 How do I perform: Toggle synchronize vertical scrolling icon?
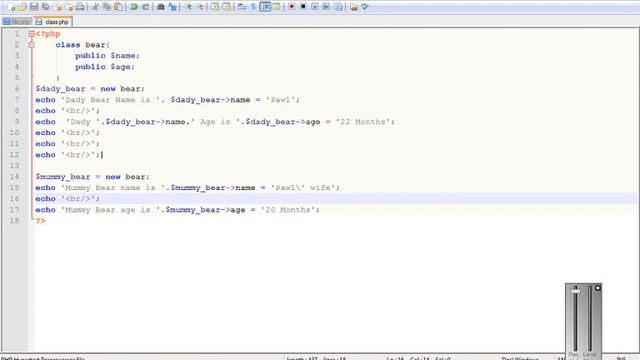(x=215, y=7)
